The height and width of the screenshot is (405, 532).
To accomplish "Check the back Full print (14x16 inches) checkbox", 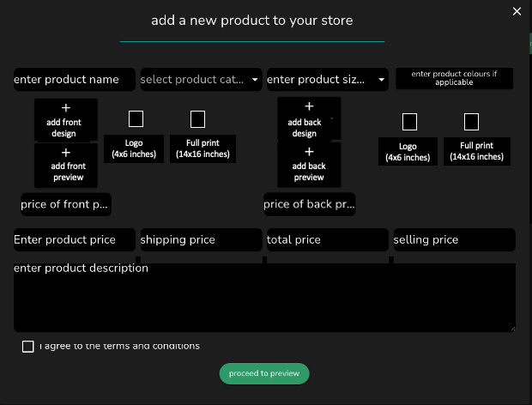I will pos(471,122).
